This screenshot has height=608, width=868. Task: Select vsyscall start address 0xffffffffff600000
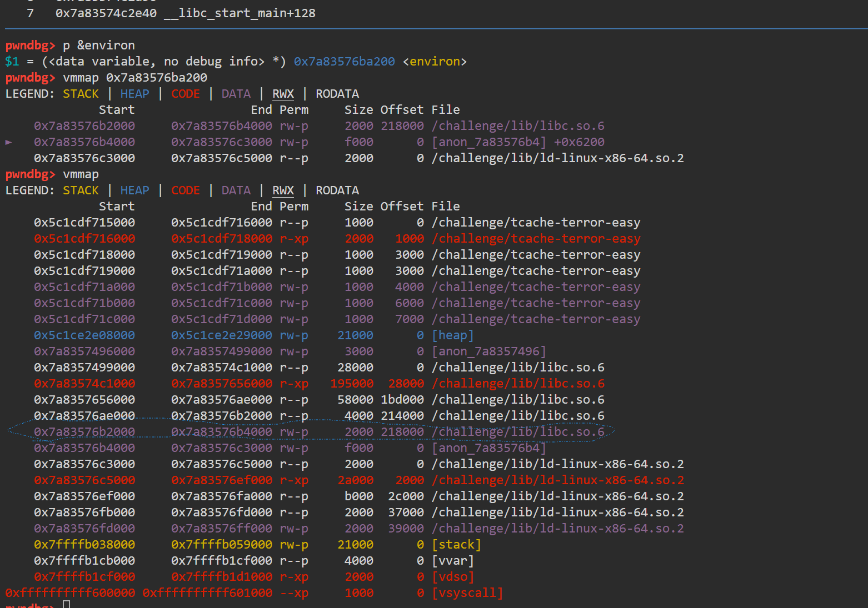tap(70, 592)
